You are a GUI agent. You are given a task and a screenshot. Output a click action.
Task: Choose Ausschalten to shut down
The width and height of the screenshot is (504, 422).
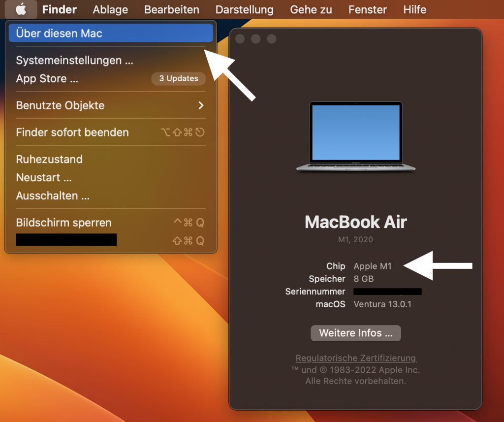coord(111,195)
